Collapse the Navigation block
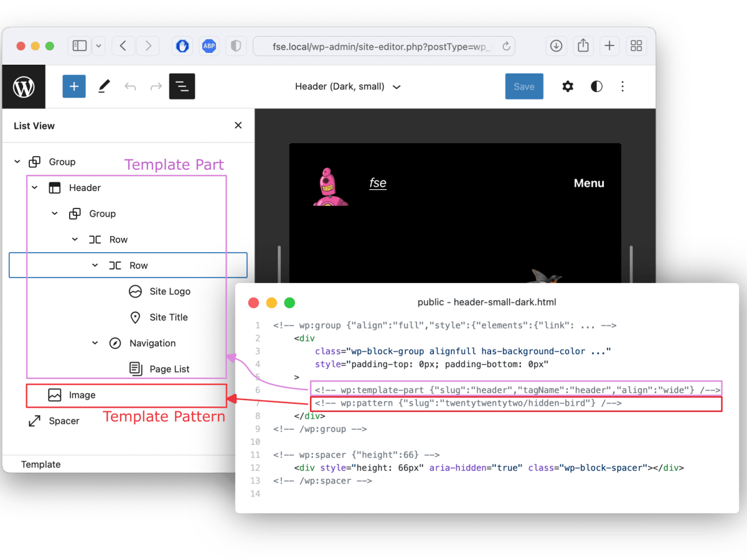The image size is (747, 560). pyautogui.click(x=95, y=343)
